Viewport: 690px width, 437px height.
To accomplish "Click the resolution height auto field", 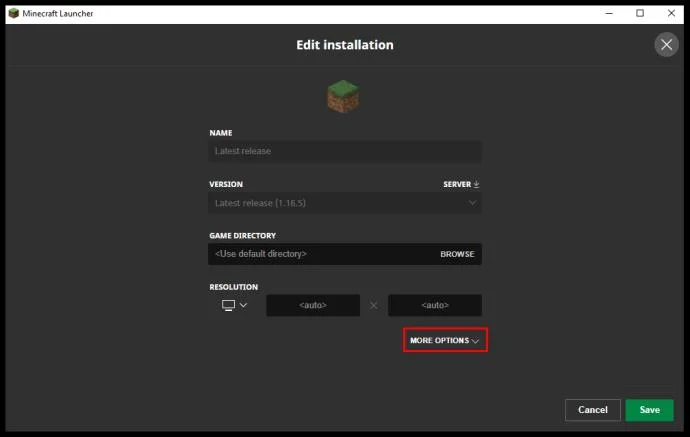I will (435, 305).
